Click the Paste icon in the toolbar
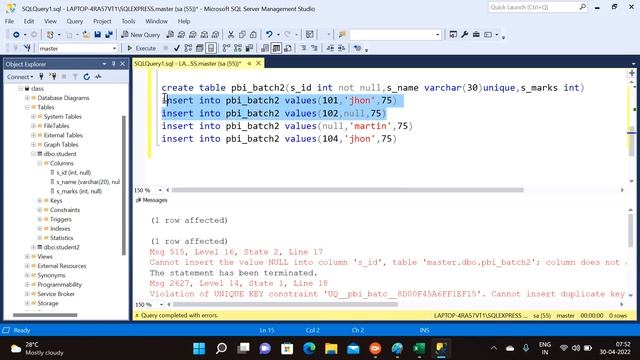 click(x=253, y=35)
